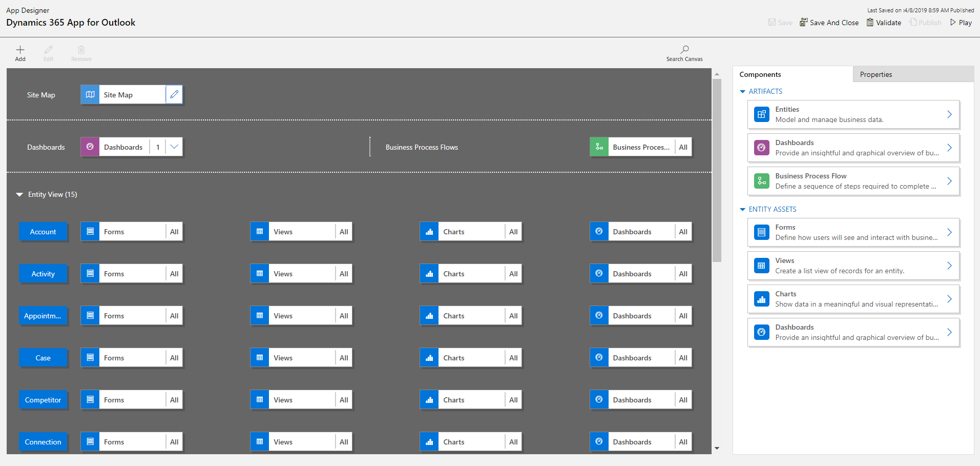This screenshot has height=466, width=980.
Task: Select the purple Dashboards tile icon
Action: tap(90, 147)
